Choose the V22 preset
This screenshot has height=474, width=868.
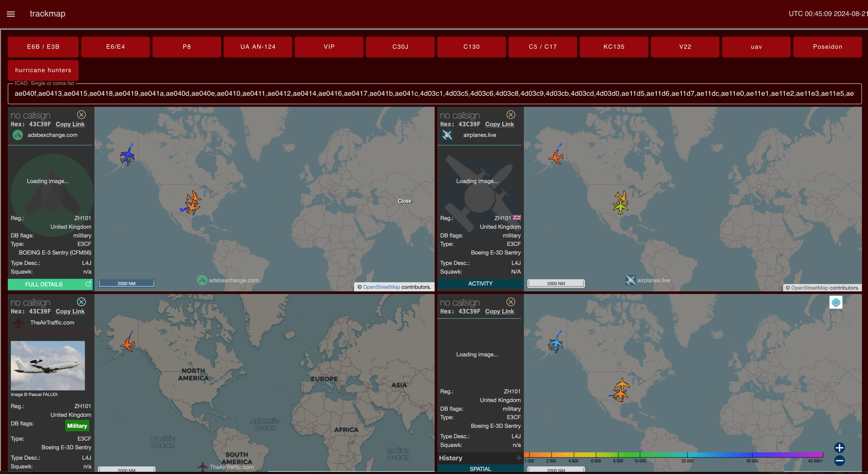pos(685,47)
